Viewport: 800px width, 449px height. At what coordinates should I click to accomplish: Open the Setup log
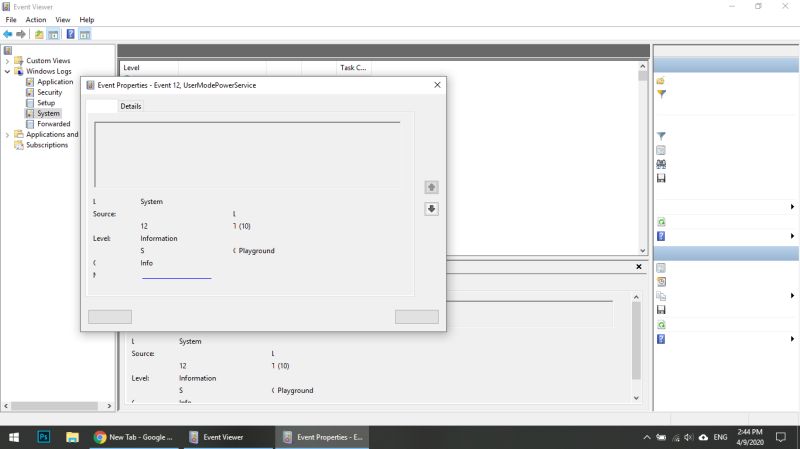[46, 103]
